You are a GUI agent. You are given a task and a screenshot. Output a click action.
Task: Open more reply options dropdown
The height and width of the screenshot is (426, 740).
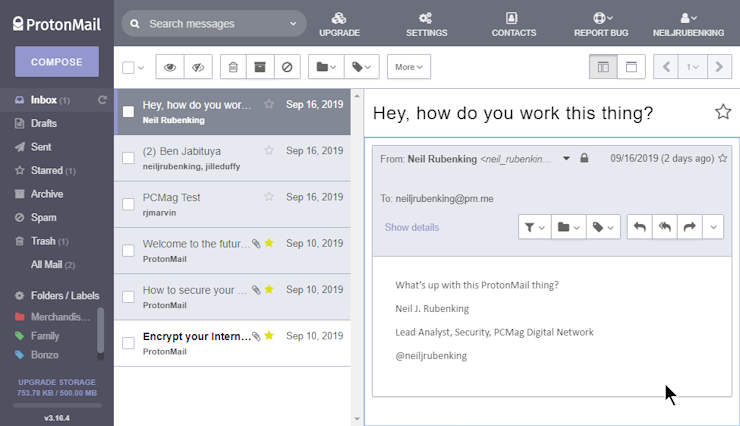(x=713, y=227)
